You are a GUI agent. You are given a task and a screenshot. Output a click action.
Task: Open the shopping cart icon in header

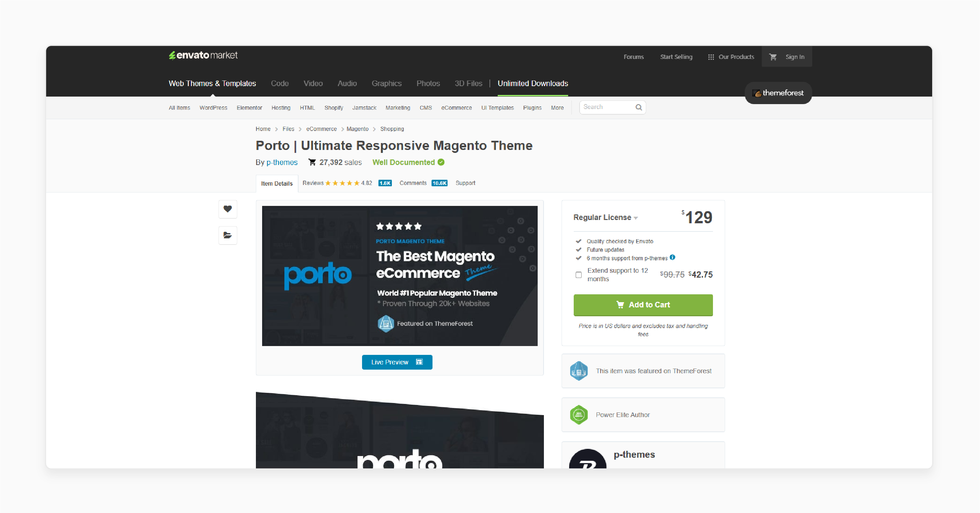coord(773,57)
